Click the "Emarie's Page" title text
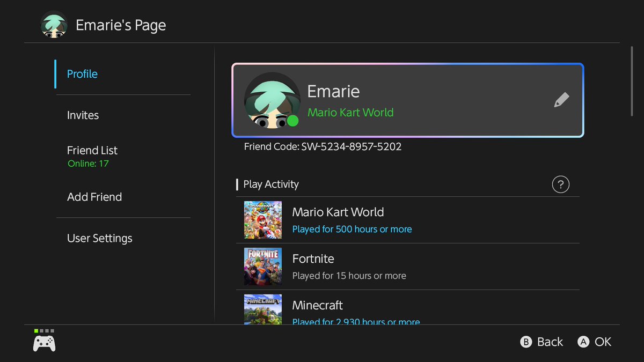 [121, 25]
